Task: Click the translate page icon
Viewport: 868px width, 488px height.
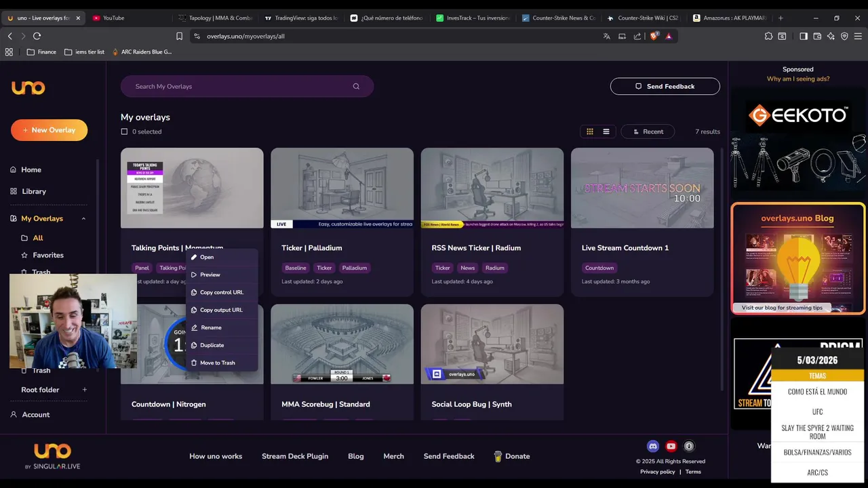Action: pyautogui.click(x=607, y=36)
